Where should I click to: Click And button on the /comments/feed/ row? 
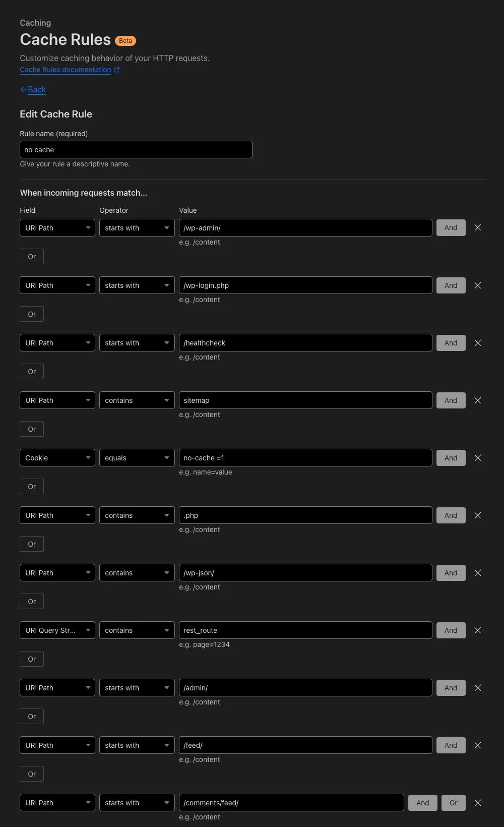tap(423, 803)
